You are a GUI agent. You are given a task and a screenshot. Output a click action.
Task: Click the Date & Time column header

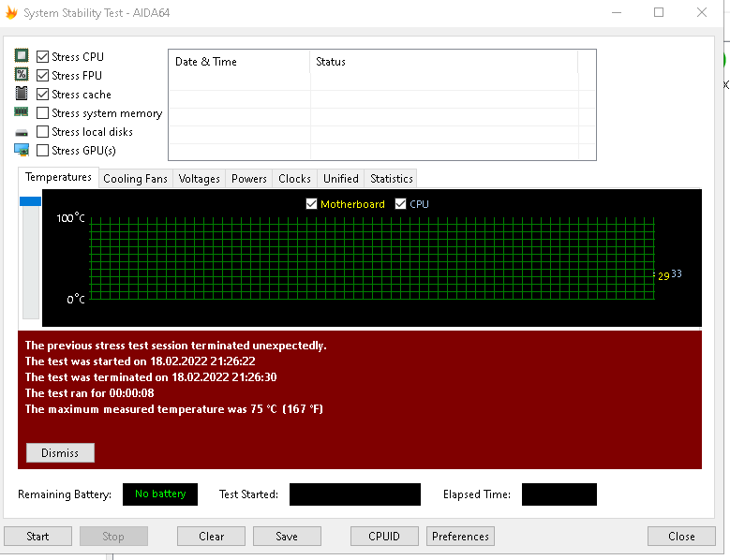[x=239, y=62]
